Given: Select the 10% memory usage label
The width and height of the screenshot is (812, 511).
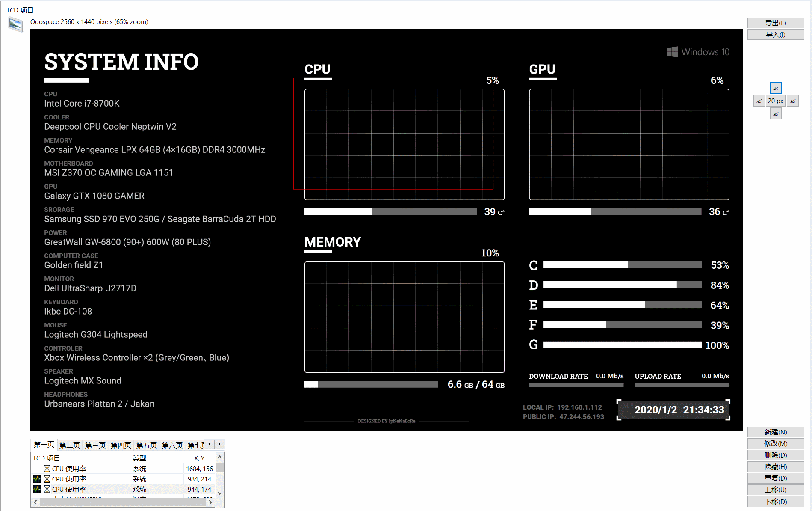Looking at the screenshot, I should 490,253.
